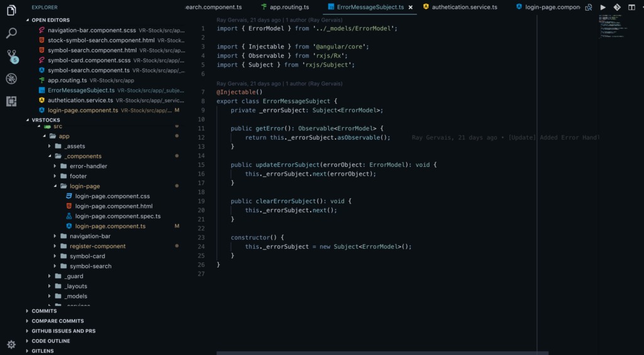Click the file icon of login-page.component.css

coord(69,196)
